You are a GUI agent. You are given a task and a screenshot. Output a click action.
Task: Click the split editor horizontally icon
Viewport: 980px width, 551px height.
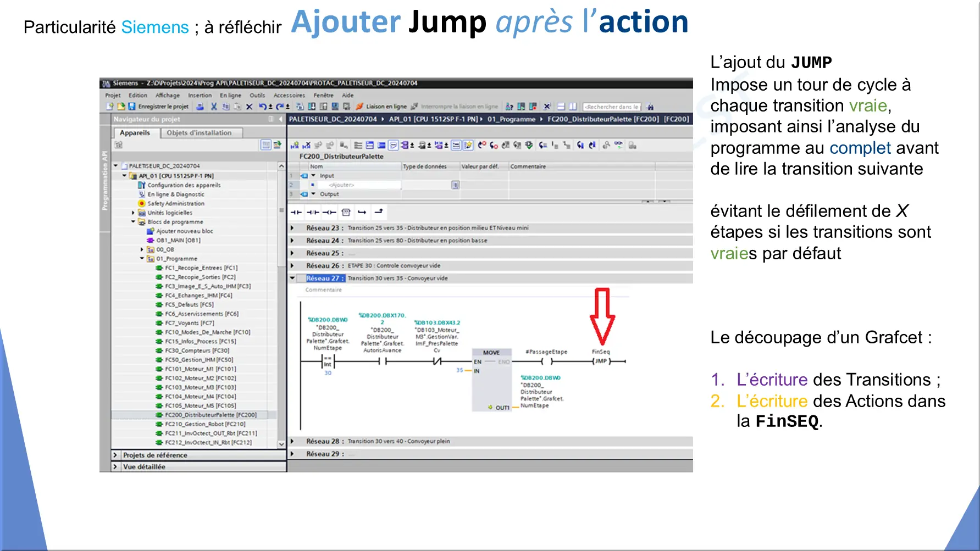pos(561,107)
